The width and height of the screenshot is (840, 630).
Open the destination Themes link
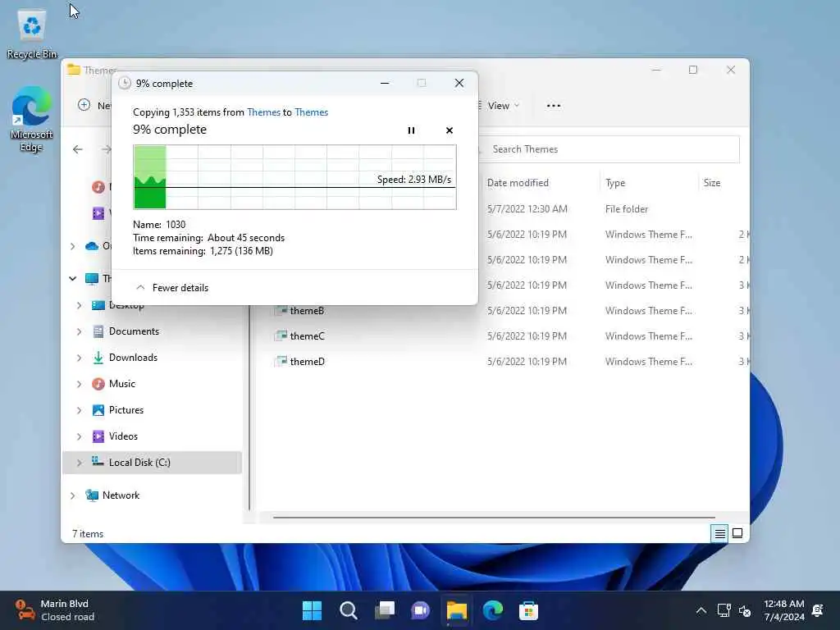pyautogui.click(x=311, y=112)
